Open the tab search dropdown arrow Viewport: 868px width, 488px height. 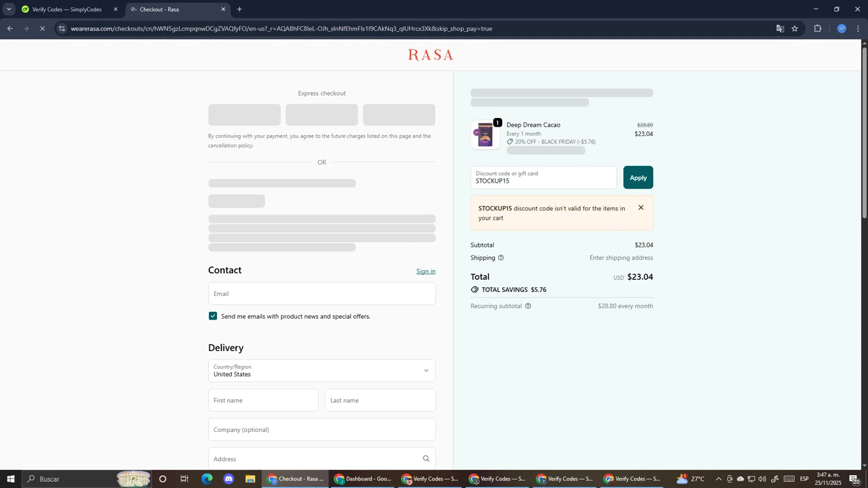[9, 9]
